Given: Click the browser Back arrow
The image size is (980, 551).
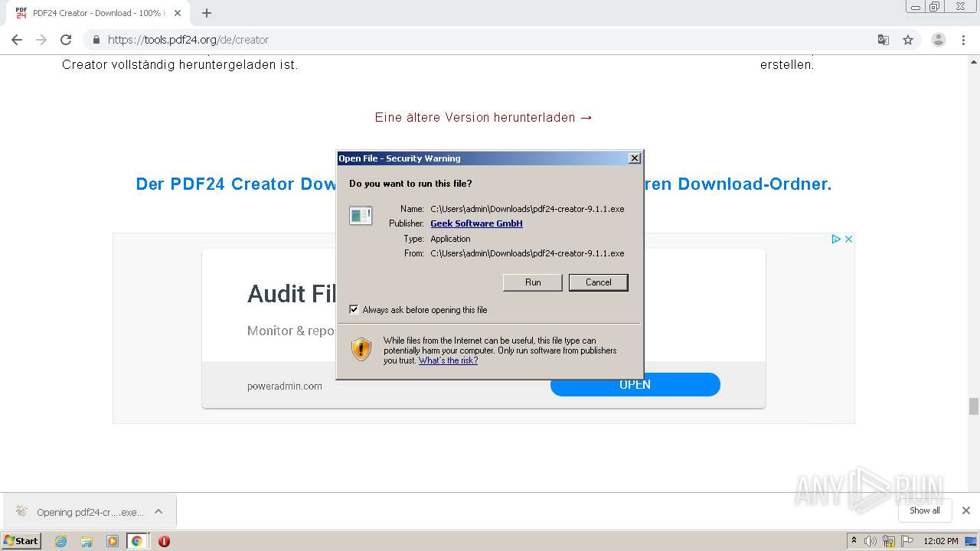Looking at the screenshot, I should (x=17, y=40).
